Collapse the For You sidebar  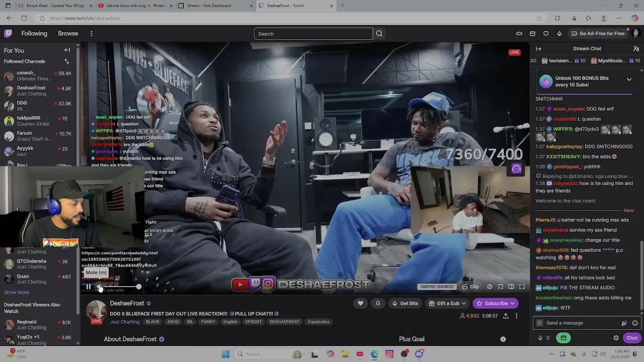point(67,50)
